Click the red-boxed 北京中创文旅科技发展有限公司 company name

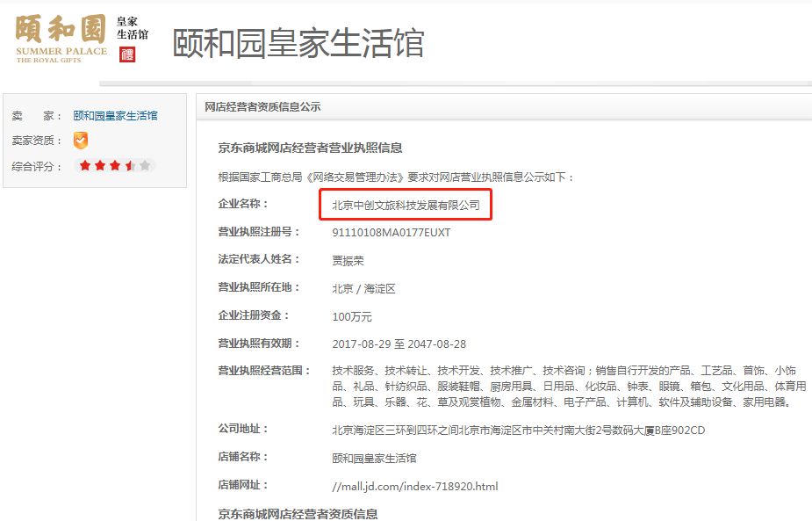(x=406, y=205)
